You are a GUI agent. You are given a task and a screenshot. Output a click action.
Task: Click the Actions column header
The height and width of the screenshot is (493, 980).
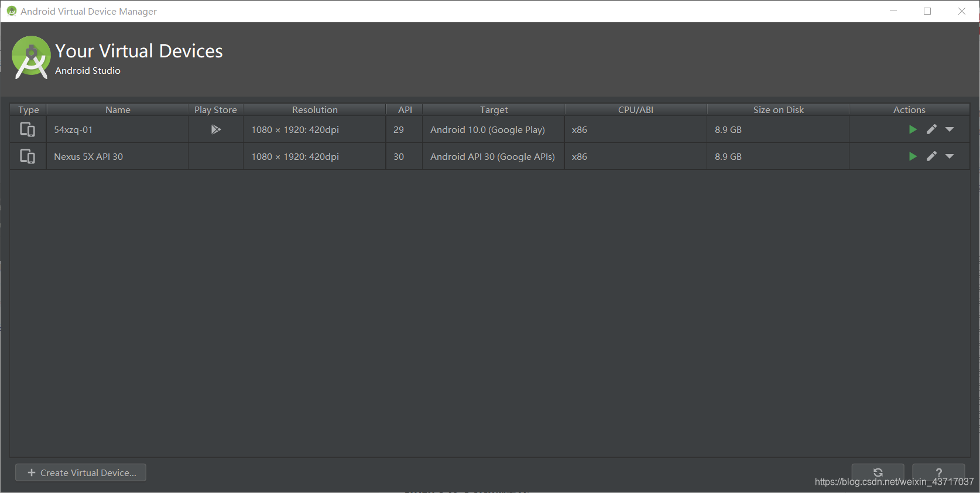click(x=909, y=109)
